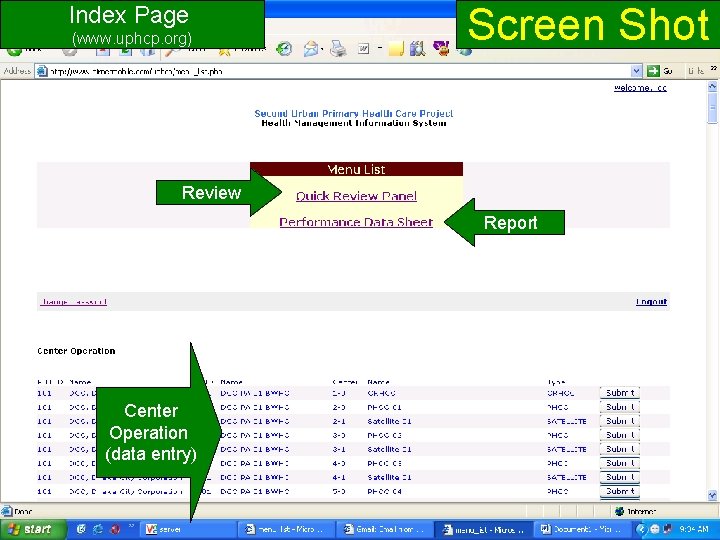Screen dimensions: 720x540
Task: Click the Submit button for center 3-0
Action: (619, 435)
